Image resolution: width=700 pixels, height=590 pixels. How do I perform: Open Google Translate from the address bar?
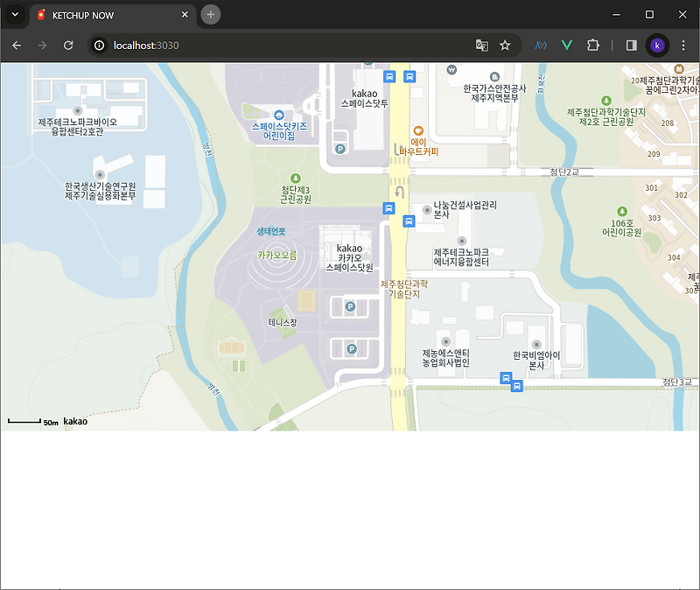(x=484, y=45)
